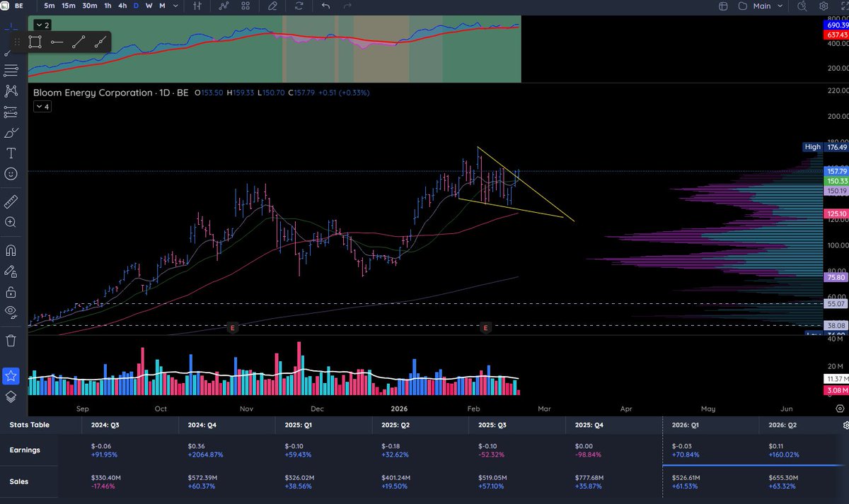
Task: Click the trash remove drawings icon
Action: pos(11,340)
